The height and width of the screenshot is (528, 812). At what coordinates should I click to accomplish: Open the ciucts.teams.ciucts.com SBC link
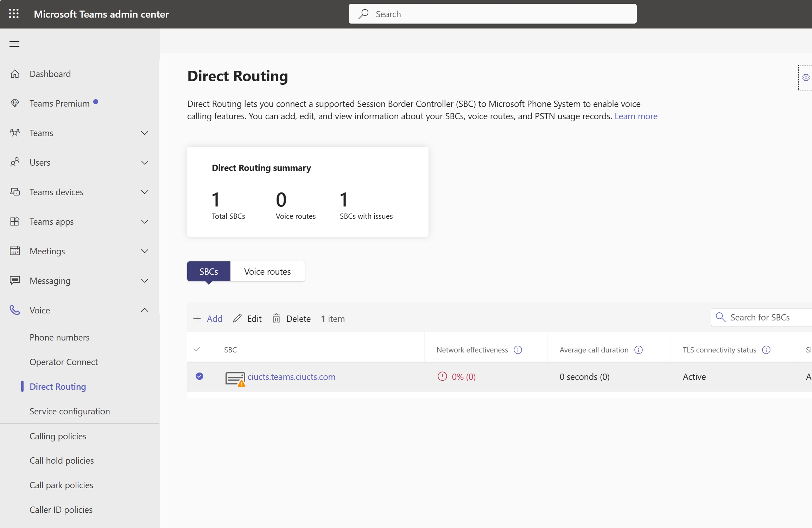[291, 377]
